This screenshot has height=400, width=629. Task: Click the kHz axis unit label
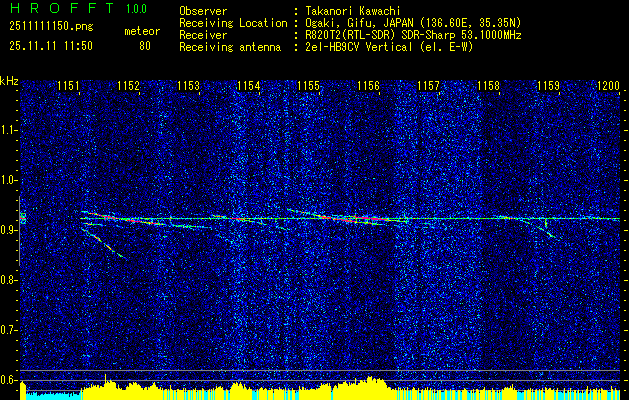pos(9,81)
